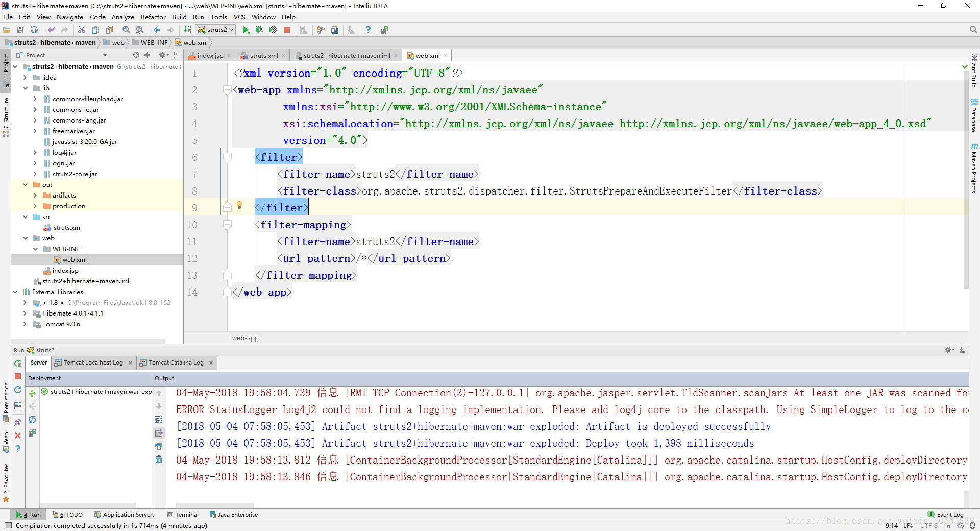Viewport: 980px width, 531px height.
Task: Open the 6: TODO tool window
Action: tap(67, 515)
